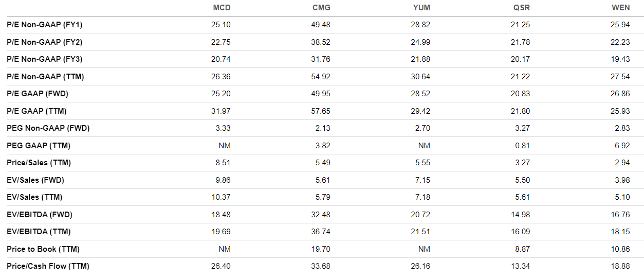Select the Price/Sales (TTM) row label
This screenshot has width=644, height=278.
coord(39,163)
